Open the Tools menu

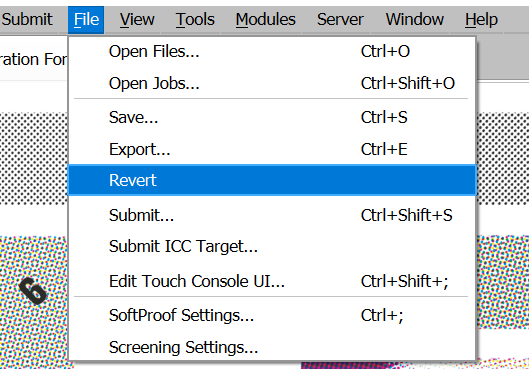(x=195, y=20)
